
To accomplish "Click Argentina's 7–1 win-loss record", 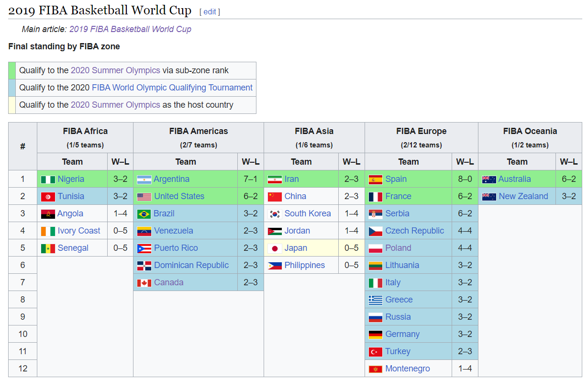I will pyautogui.click(x=250, y=179).
